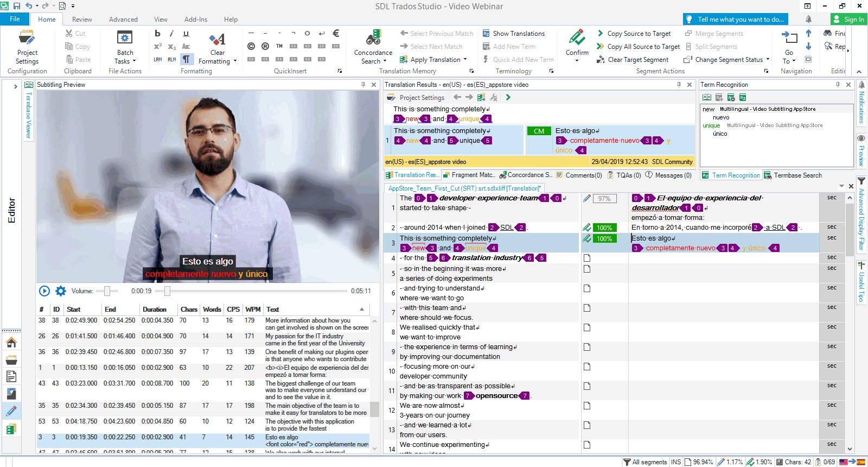Apply subscript formatting
This screenshot has height=467, width=868.
tap(171, 46)
